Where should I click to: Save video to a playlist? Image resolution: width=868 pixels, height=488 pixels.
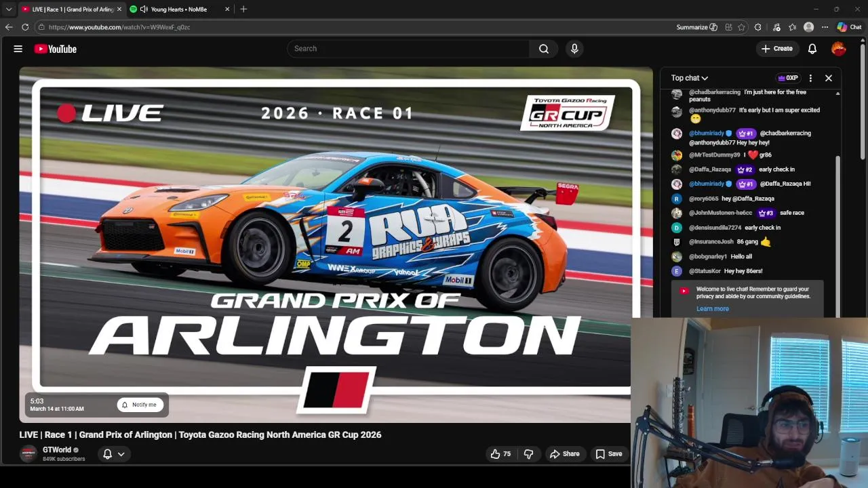coord(608,454)
